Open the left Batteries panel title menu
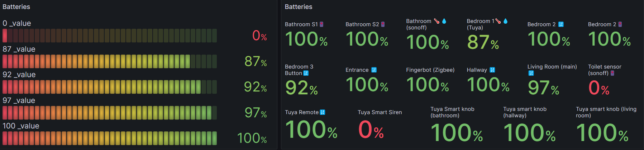This screenshot has width=644, height=150. (16, 7)
